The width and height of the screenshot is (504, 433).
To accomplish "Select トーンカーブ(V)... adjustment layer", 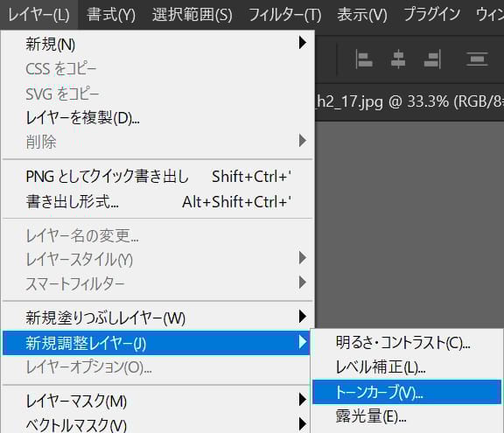I will (x=407, y=392).
